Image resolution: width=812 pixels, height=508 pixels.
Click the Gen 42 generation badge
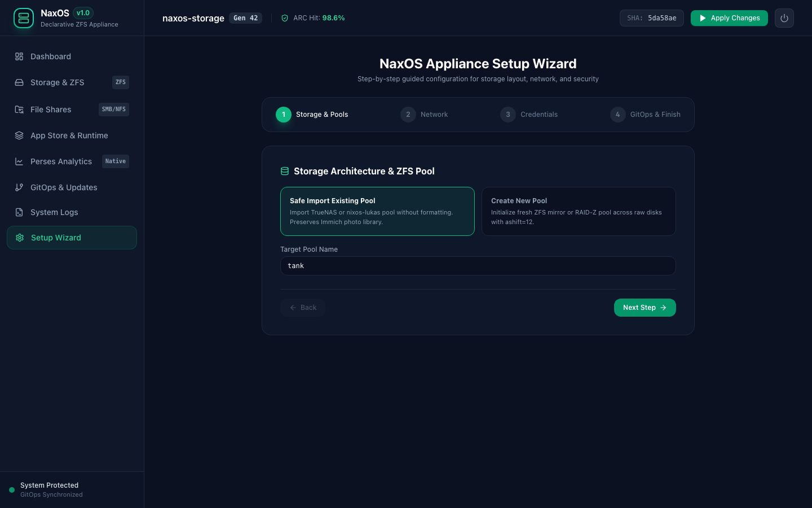pyautogui.click(x=246, y=18)
